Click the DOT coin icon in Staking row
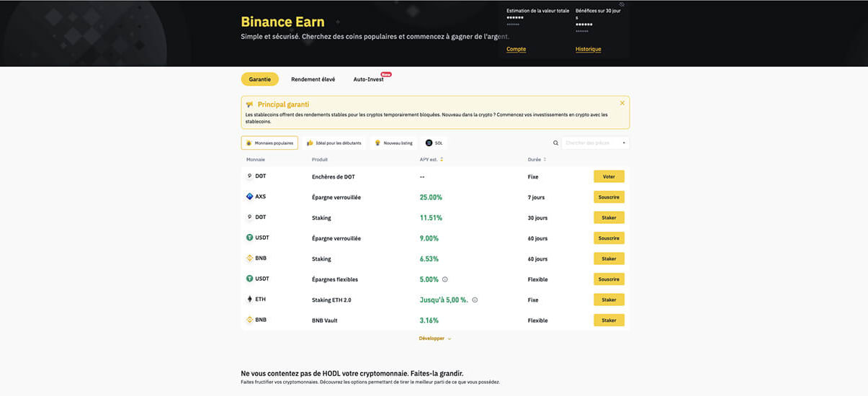The image size is (868, 396). [250, 217]
